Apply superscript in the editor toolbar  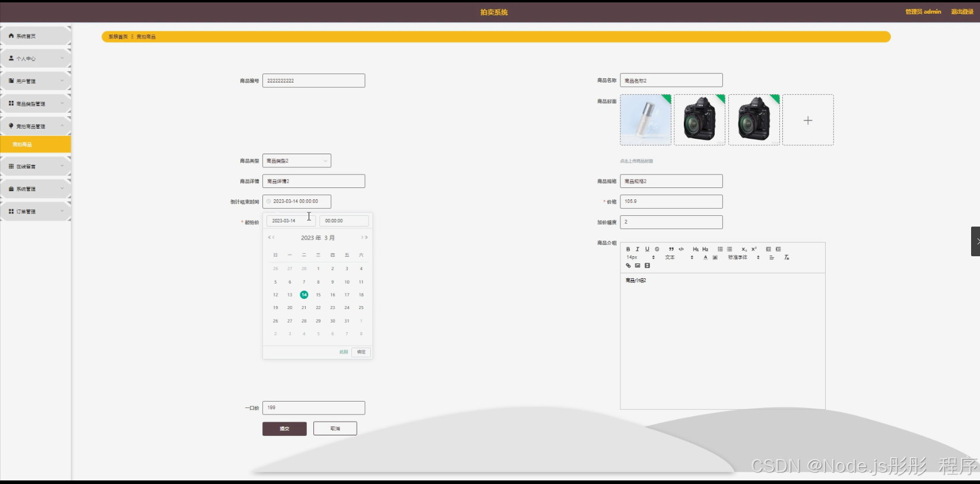[x=754, y=249]
